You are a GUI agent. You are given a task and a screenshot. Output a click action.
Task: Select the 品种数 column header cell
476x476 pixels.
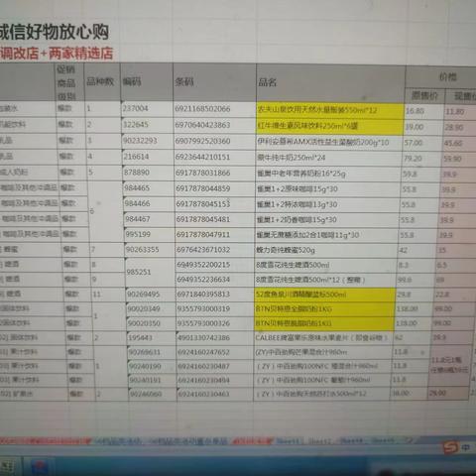pos(102,81)
